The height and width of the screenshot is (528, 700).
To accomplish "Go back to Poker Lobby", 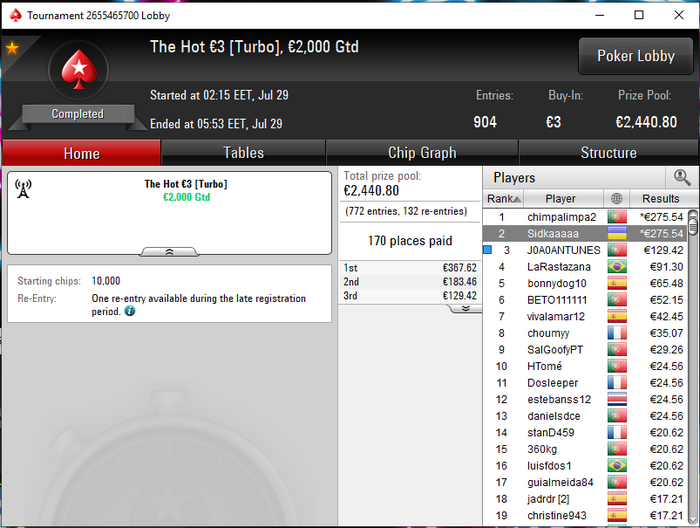I will tap(636, 56).
